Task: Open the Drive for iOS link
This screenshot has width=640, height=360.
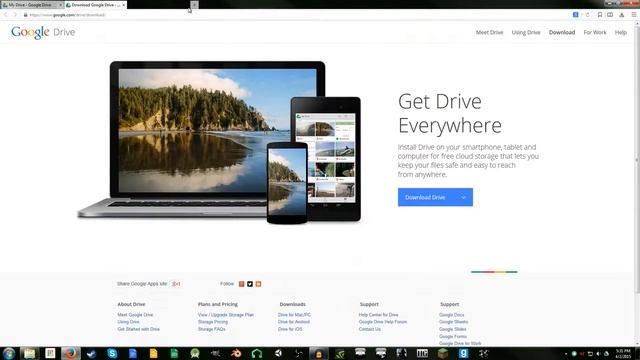Action: coord(290,329)
